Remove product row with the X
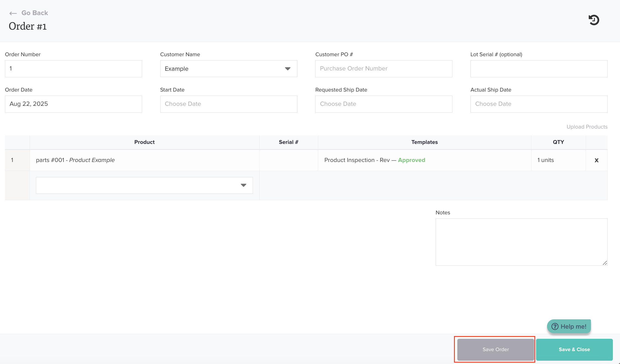This screenshot has height=364, width=620. tap(596, 160)
